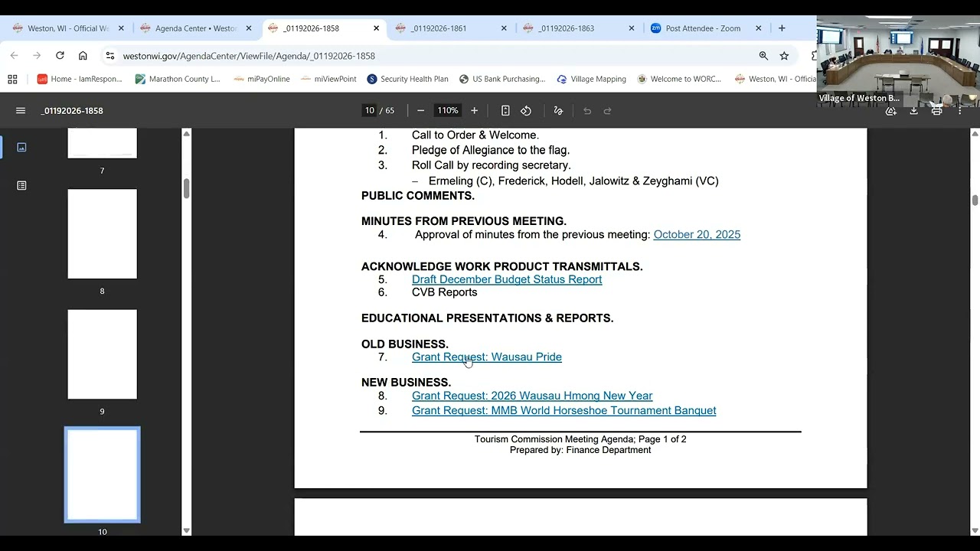Click the redo annotation icon

tap(608, 111)
